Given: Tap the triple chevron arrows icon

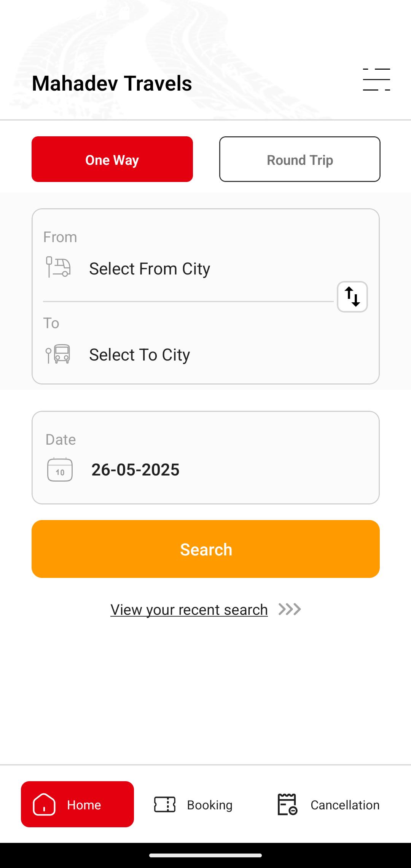Looking at the screenshot, I should tap(290, 609).
